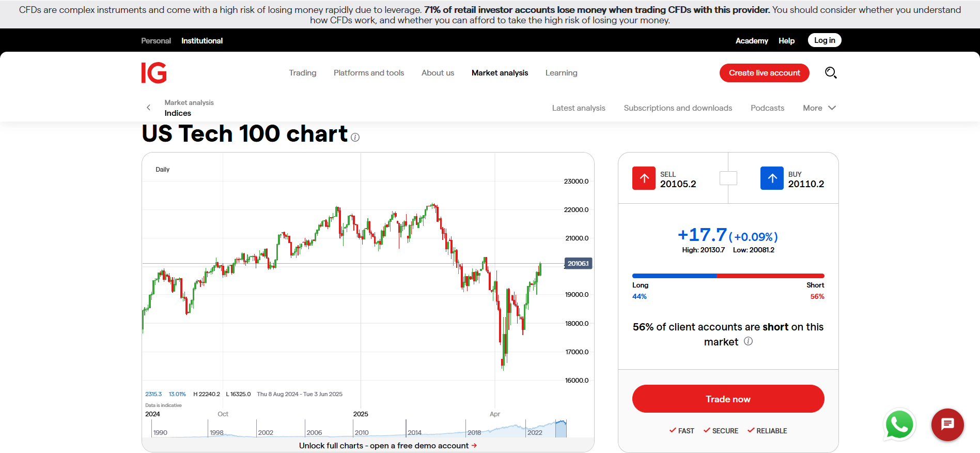Open the Trading menu
Image resolution: width=980 pixels, height=453 pixels.
click(302, 72)
